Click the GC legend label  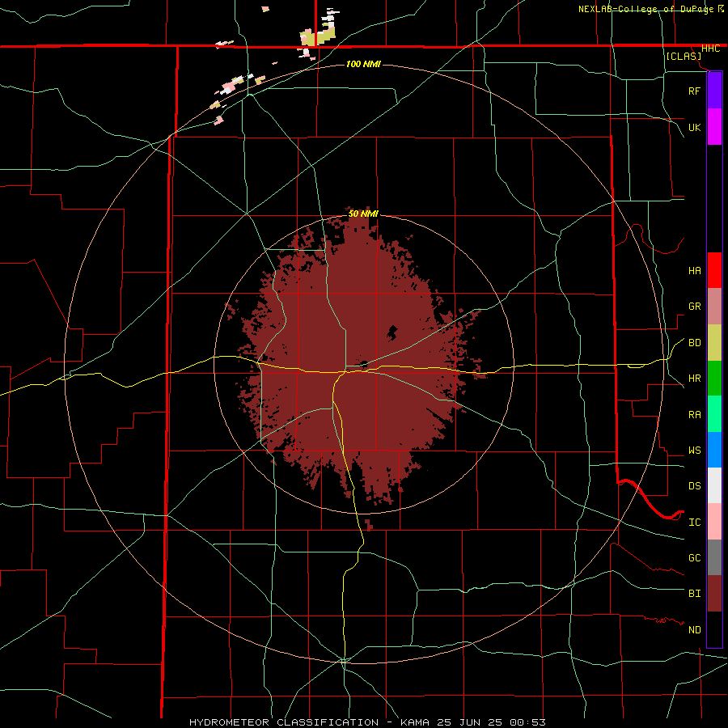[694, 558]
